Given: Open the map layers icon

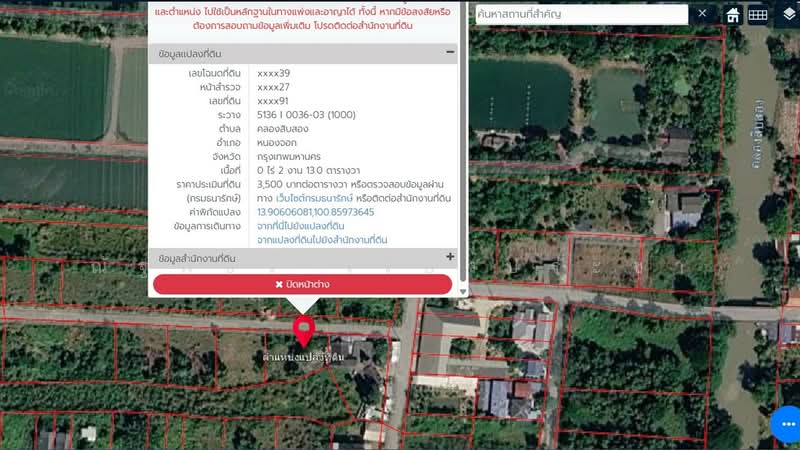Looking at the screenshot, I should click(788, 15).
